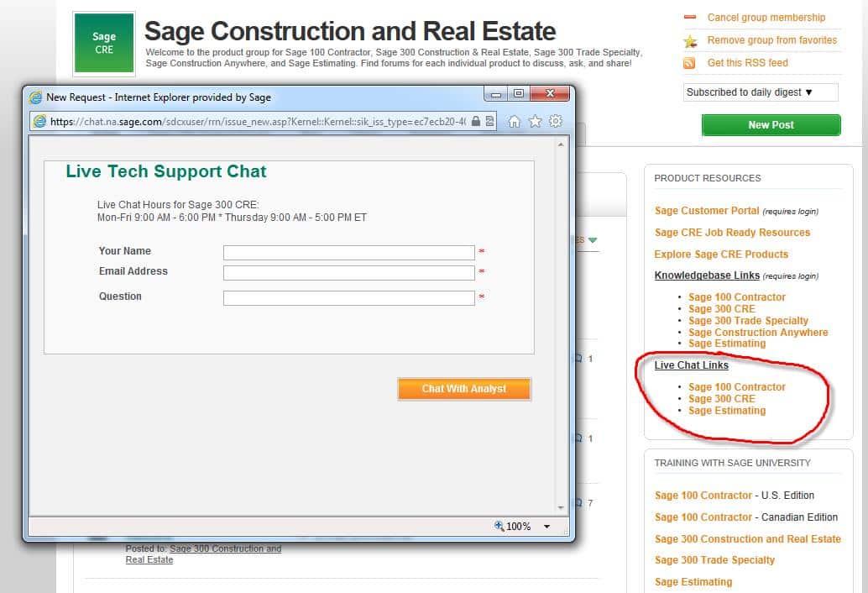Click the star icon beside Remove group from favorites
868x593 pixels.
690,41
